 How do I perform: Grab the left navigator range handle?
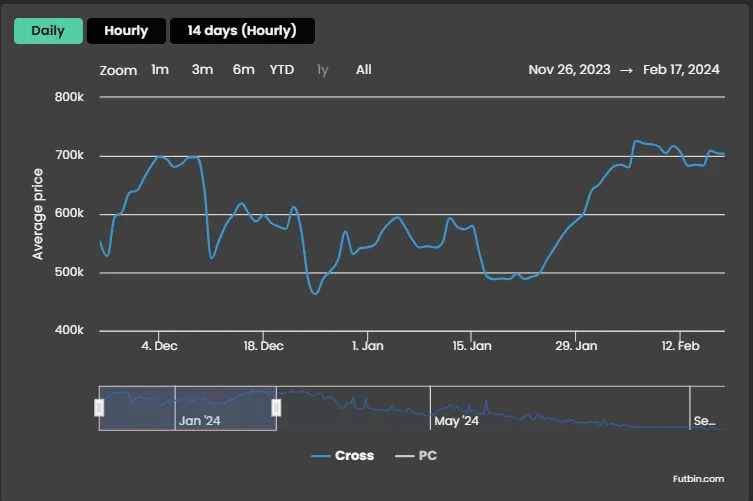click(99, 408)
